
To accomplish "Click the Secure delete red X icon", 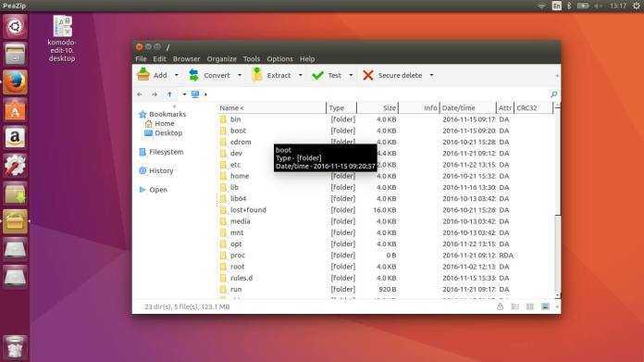I will click(368, 75).
